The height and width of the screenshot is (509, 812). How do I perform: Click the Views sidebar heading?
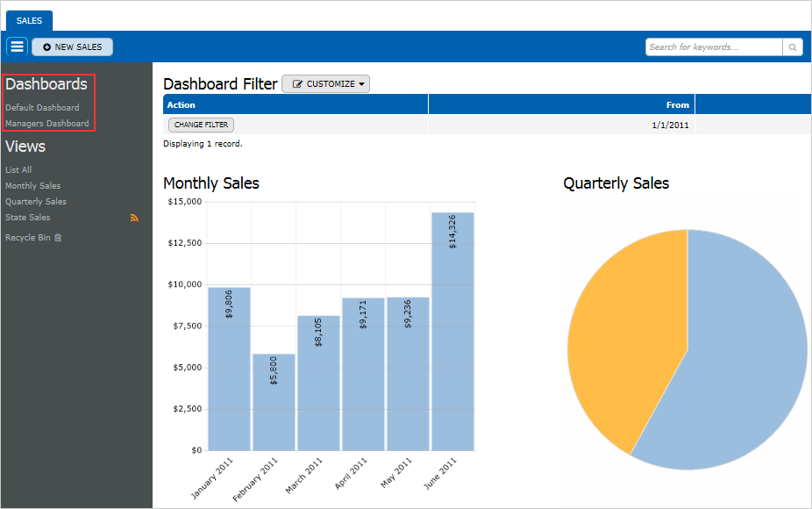point(25,147)
